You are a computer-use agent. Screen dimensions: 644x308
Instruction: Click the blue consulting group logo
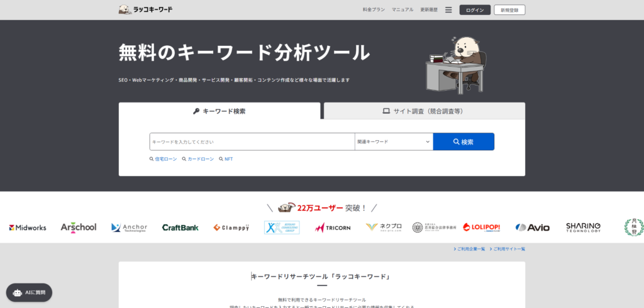[282, 228]
